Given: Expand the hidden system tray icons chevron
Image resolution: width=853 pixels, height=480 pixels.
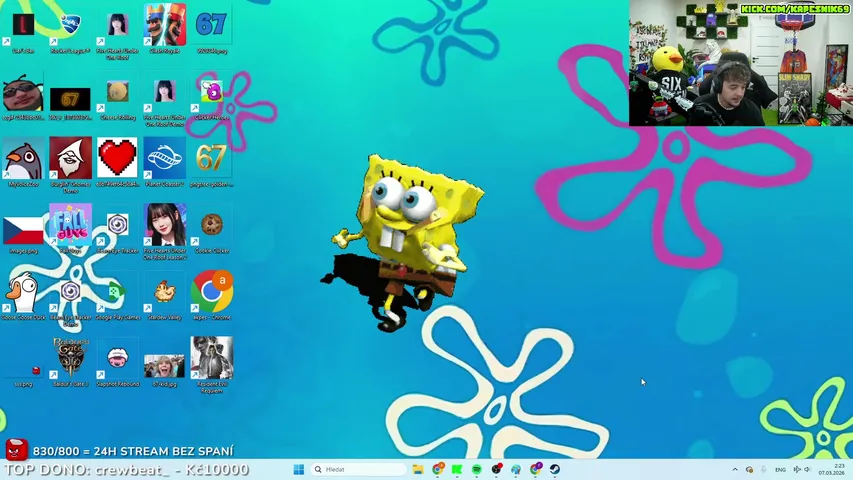Looking at the screenshot, I should click(735, 469).
